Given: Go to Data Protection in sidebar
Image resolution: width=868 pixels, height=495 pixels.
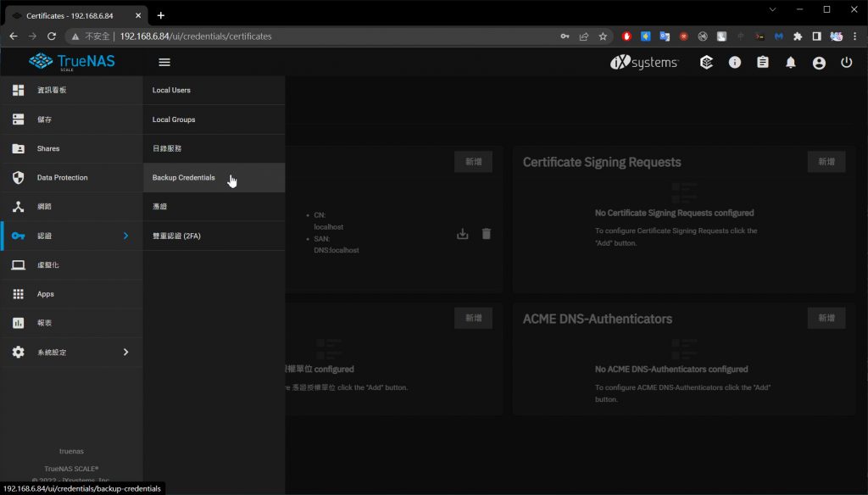Looking at the screenshot, I should click(x=62, y=178).
